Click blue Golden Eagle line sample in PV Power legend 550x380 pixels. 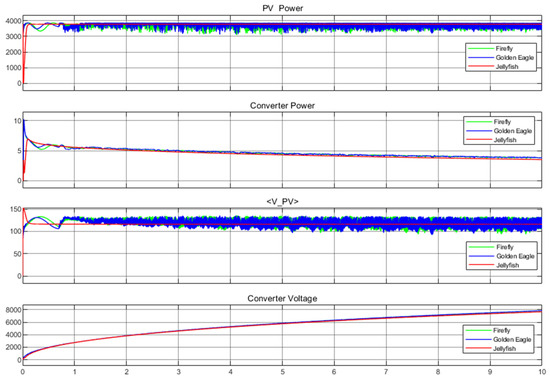point(481,58)
